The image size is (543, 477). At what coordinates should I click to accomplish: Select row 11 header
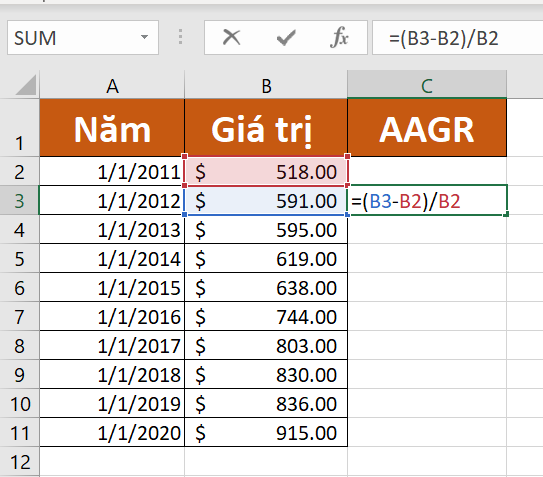point(19,433)
